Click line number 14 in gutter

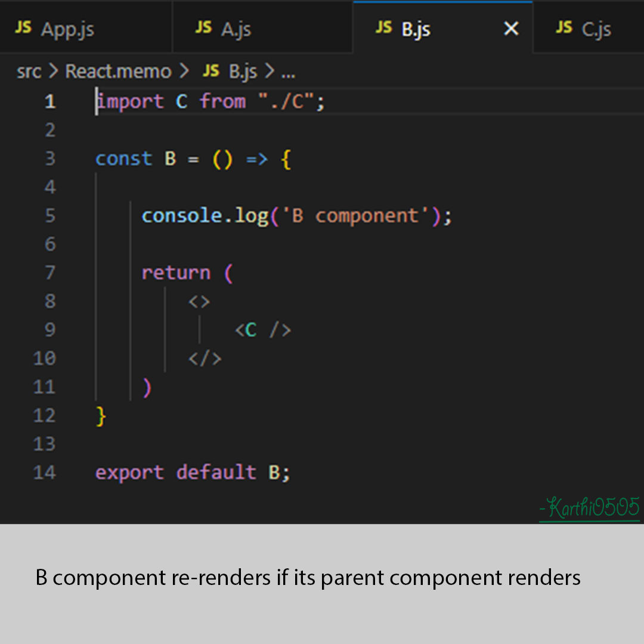[x=44, y=473]
